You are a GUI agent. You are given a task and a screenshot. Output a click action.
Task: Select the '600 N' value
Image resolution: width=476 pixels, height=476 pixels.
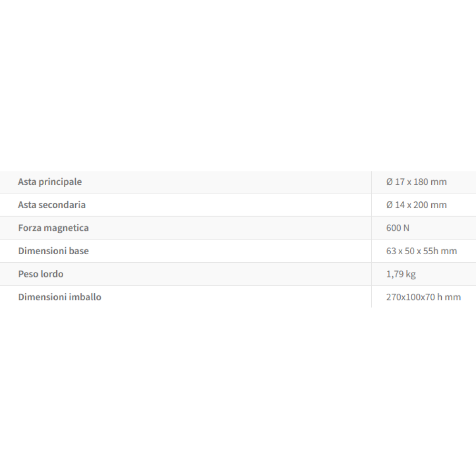point(397,228)
